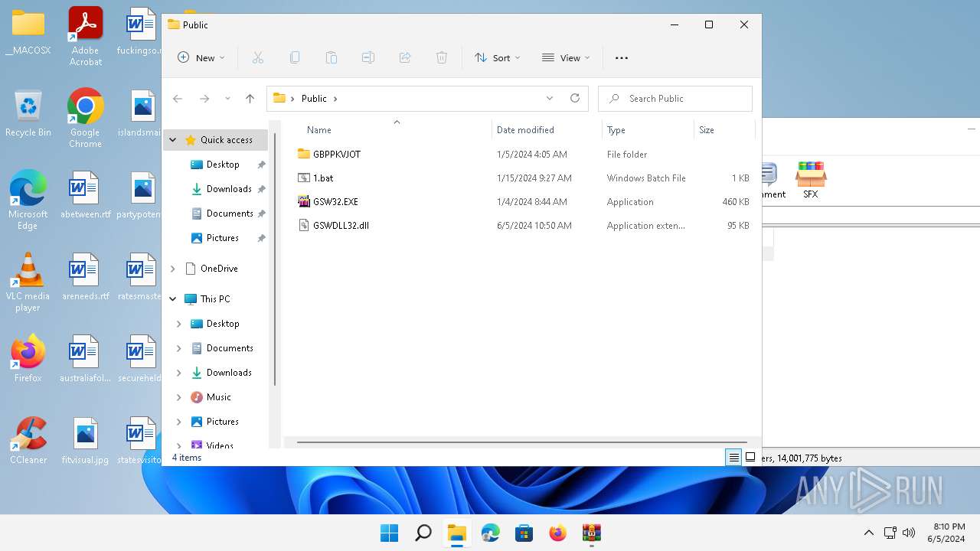Click the Paste toolbar icon
The width and height of the screenshot is (980, 551).
point(332,57)
